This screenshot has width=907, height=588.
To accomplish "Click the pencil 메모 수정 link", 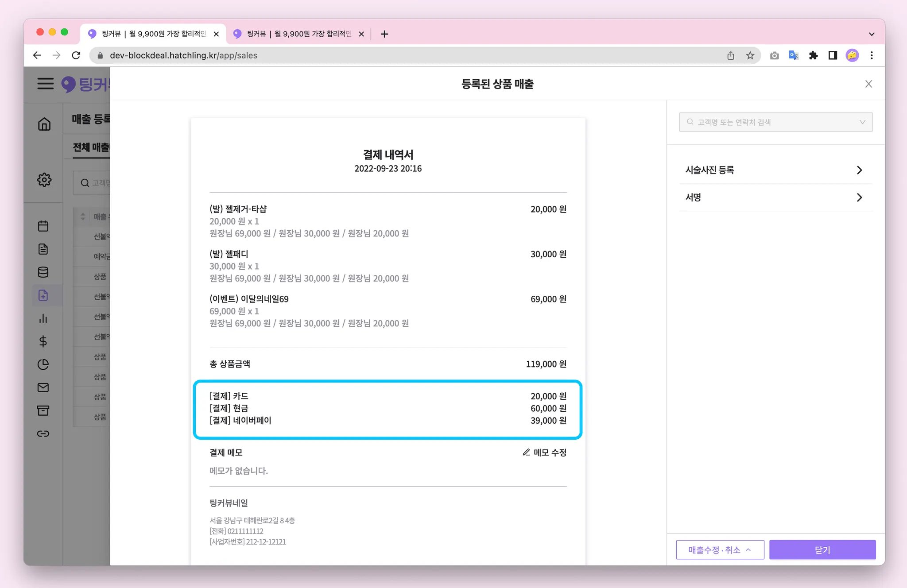I will [544, 453].
